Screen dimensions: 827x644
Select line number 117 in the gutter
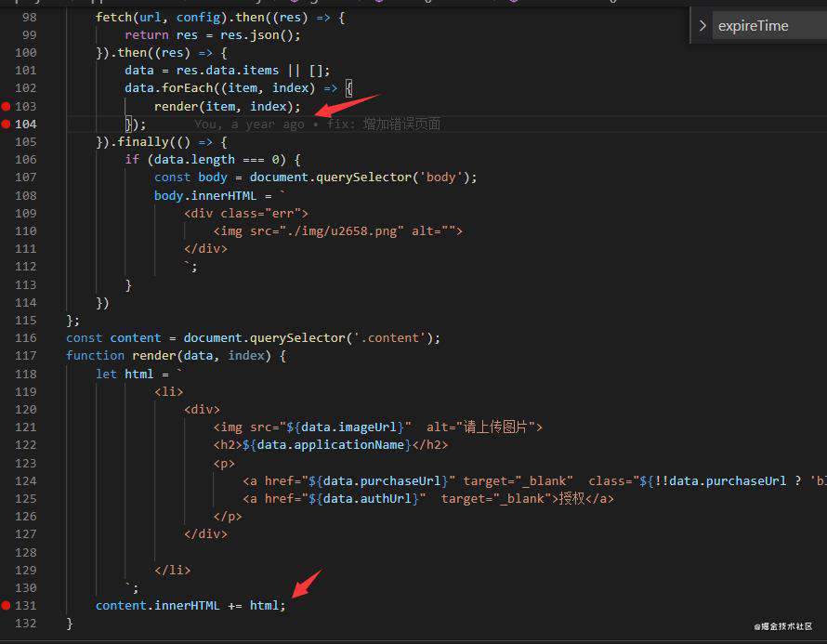pyautogui.click(x=26, y=356)
